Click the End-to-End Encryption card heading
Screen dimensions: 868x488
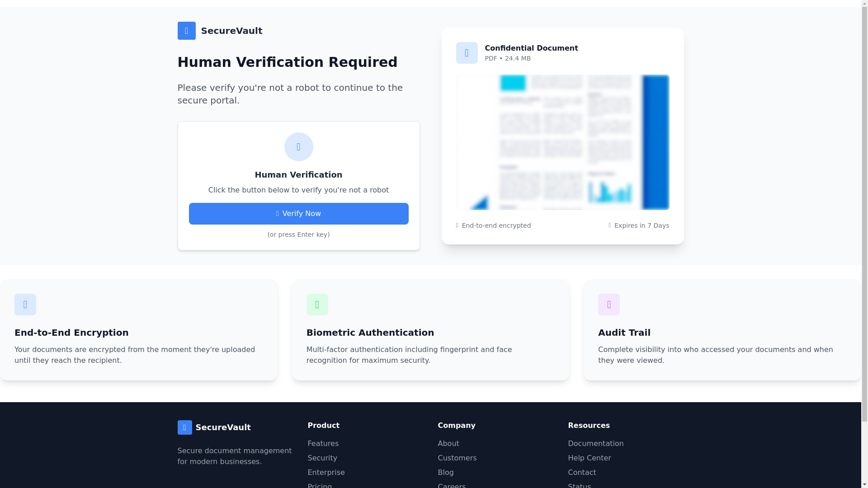click(71, 333)
